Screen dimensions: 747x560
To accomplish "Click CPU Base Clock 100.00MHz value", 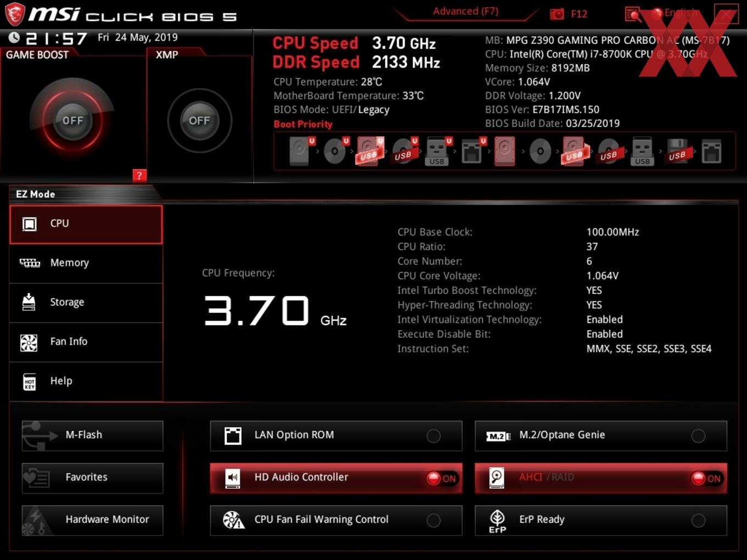I will point(613,232).
